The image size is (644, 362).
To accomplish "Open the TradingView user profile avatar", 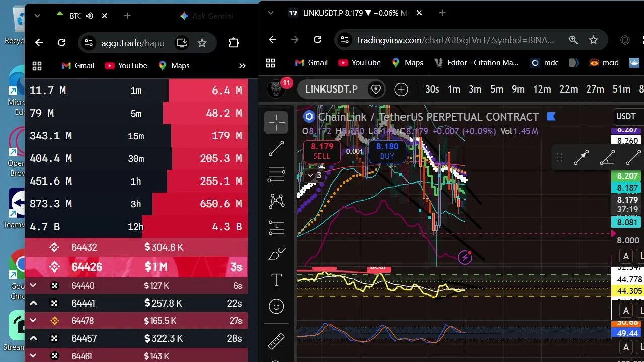I will 275,89.
